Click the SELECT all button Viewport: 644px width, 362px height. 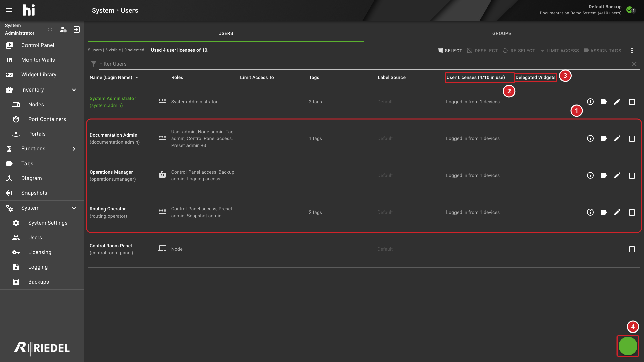click(x=450, y=51)
